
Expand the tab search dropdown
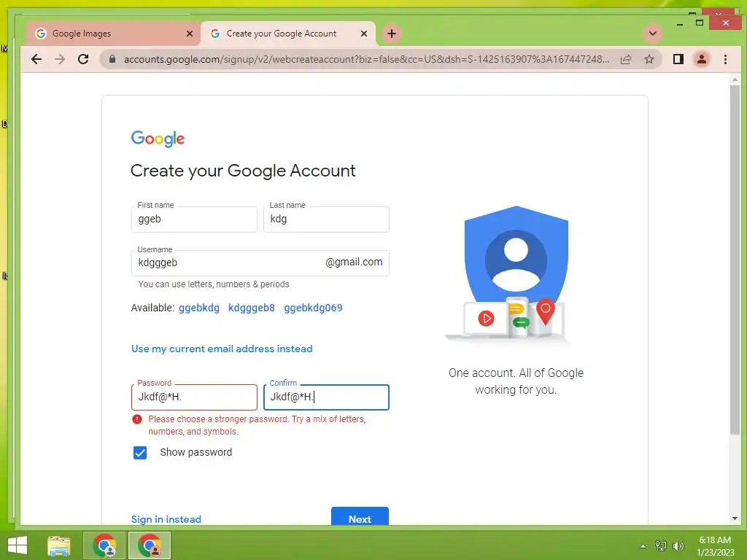[653, 34]
